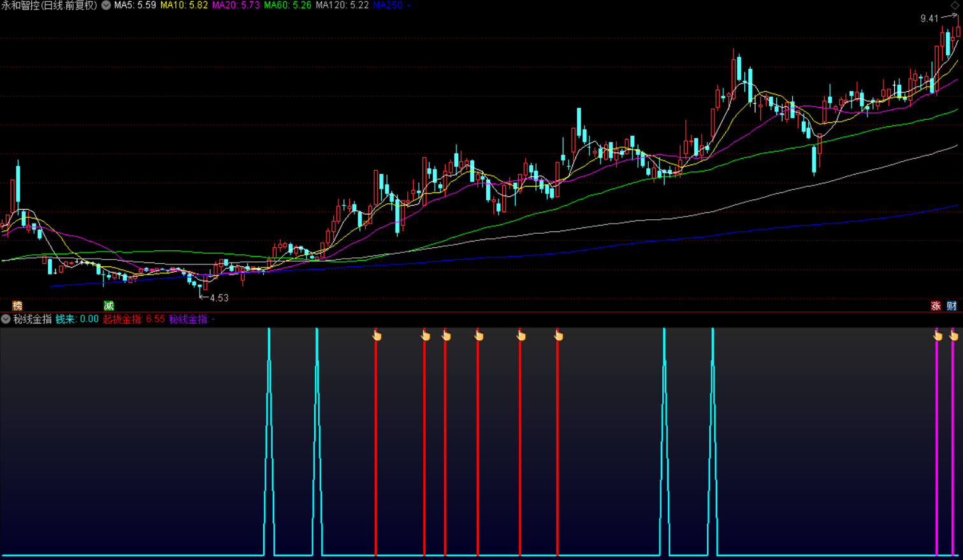
Task: Open dropdown next to 永和智控 chart title
Action: click(106, 5)
